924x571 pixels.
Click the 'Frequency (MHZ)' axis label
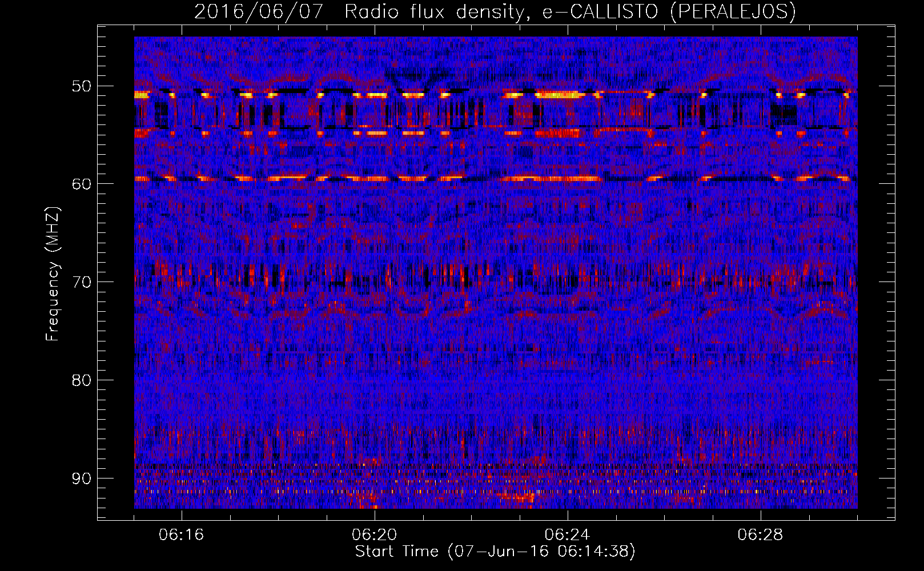[53, 274]
